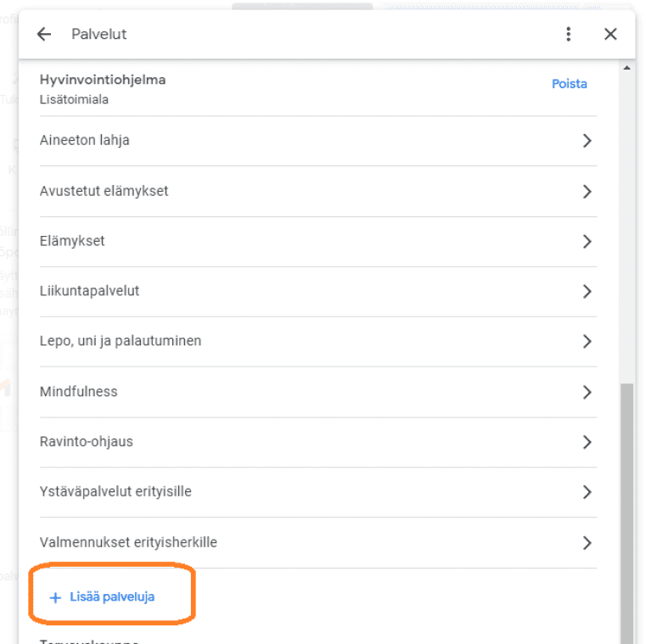651x644 pixels.
Task: Close the Palvelut dialog with X
Action: pyautogui.click(x=610, y=35)
